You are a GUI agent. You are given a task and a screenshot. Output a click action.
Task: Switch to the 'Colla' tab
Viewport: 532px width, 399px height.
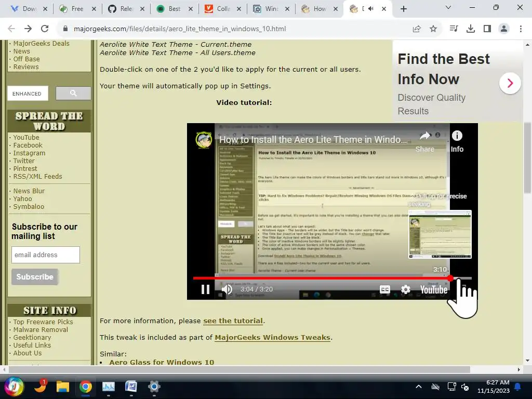pyautogui.click(x=223, y=9)
